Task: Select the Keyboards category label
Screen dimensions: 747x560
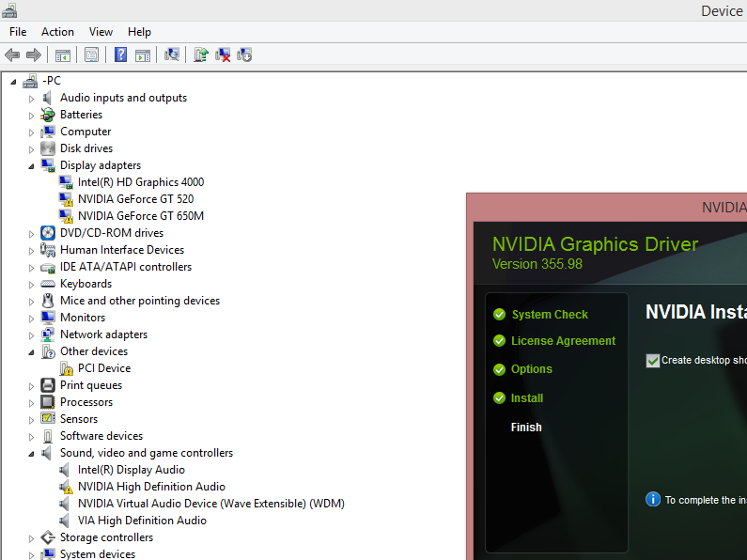Action: click(x=86, y=284)
